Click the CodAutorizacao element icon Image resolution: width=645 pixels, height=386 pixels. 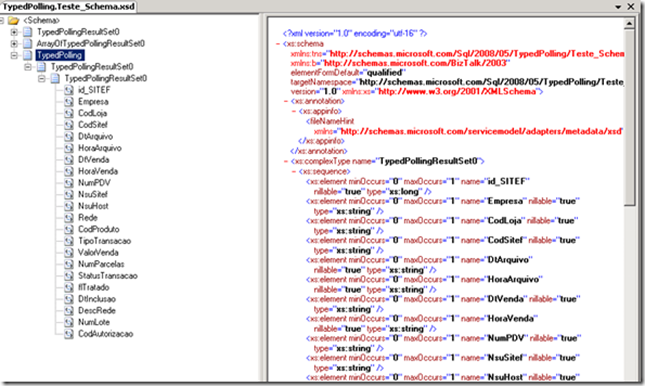coord(69,334)
